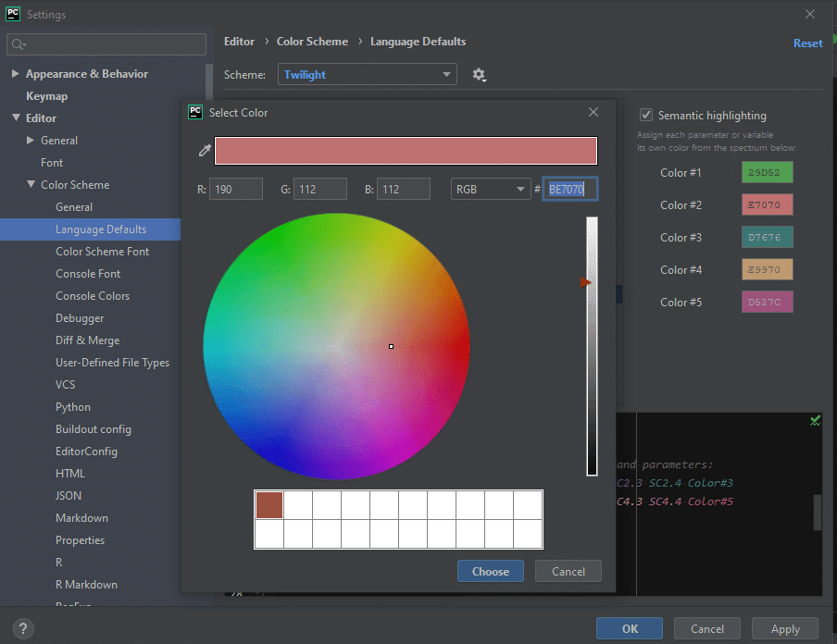The height and width of the screenshot is (644, 837).
Task: Click the help question mark button
Action: click(x=23, y=628)
